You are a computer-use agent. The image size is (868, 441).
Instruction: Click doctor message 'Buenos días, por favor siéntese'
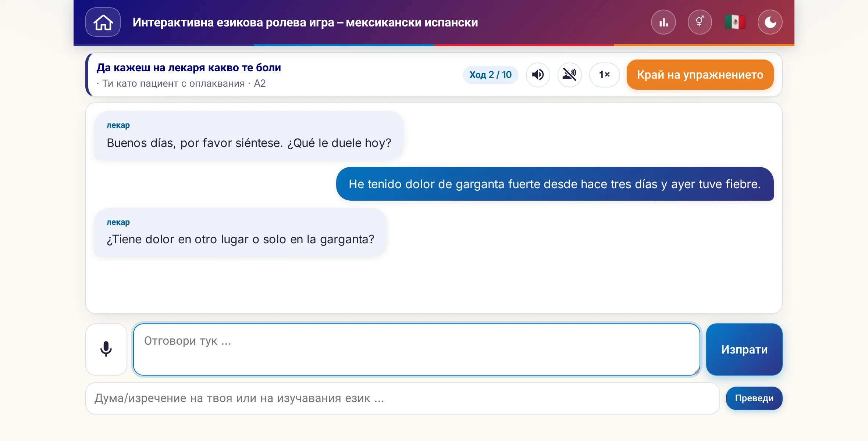pos(249,136)
